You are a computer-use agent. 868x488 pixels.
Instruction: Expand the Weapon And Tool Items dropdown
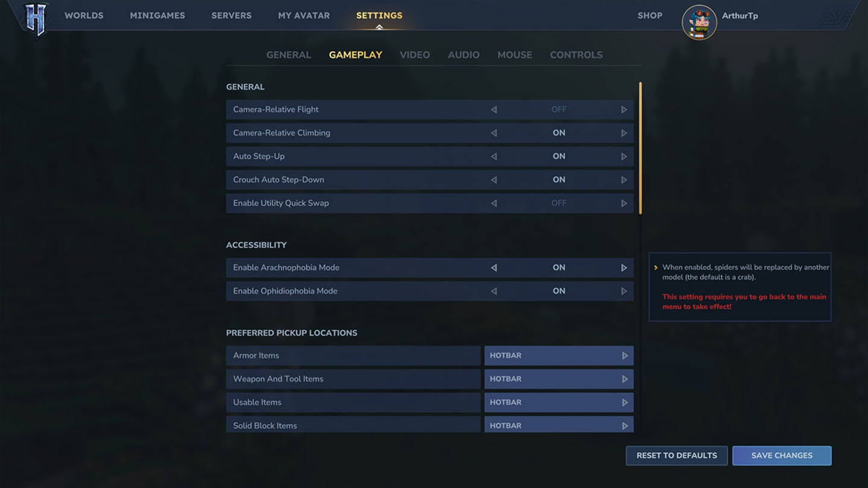coord(558,379)
